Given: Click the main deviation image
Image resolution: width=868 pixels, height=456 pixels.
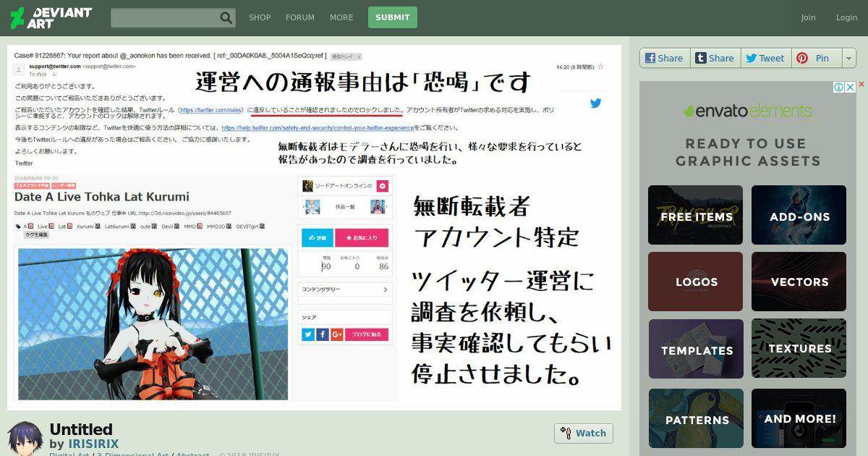Looking at the screenshot, I should 314,227.
